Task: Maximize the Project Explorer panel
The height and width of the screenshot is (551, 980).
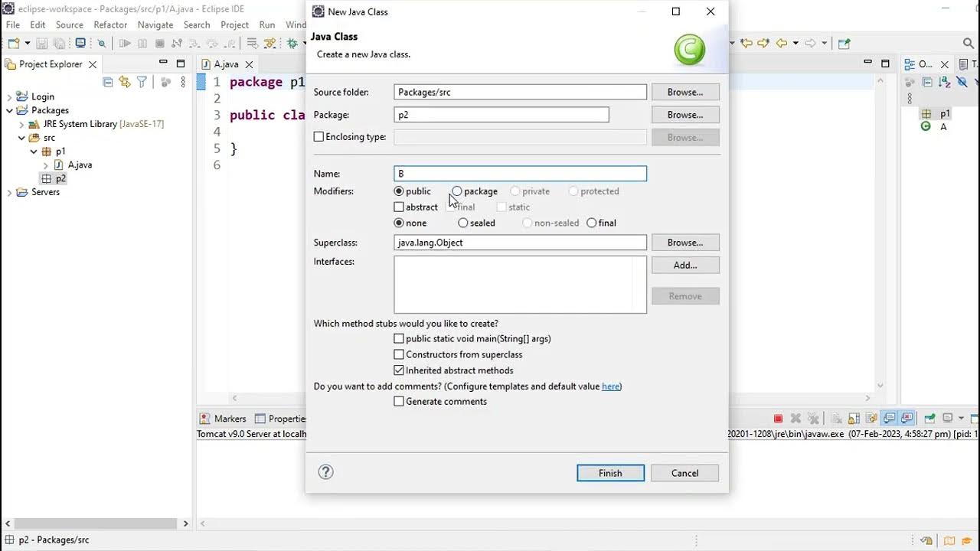Action: pyautogui.click(x=181, y=64)
